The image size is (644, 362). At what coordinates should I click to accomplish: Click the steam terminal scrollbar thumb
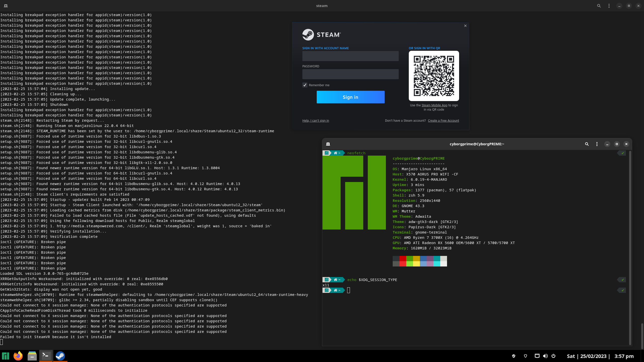(642, 336)
